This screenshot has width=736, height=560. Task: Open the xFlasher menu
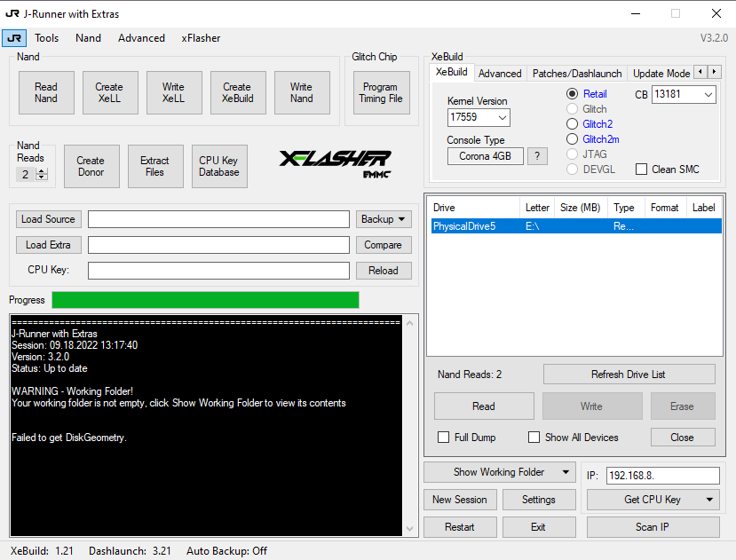click(201, 38)
